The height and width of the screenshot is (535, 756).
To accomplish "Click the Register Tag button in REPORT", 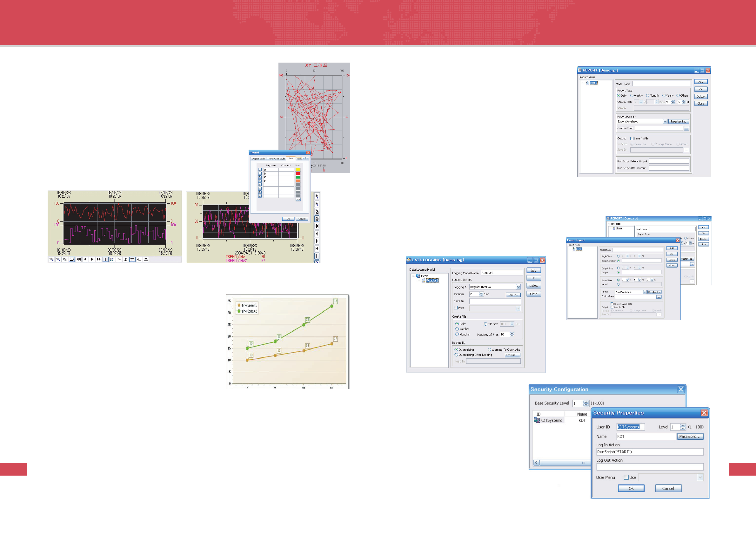I will [678, 122].
